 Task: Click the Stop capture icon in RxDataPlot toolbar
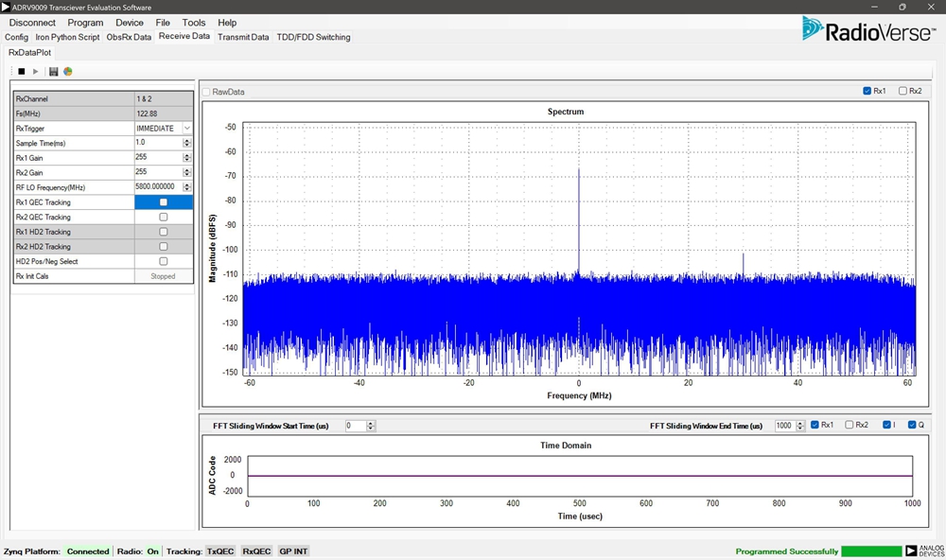tap(22, 72)
